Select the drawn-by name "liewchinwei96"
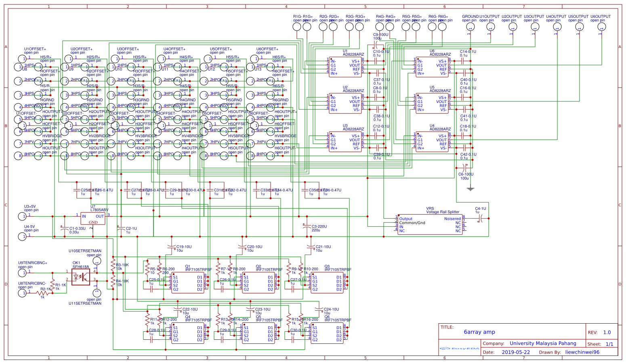 coord(582,352)
